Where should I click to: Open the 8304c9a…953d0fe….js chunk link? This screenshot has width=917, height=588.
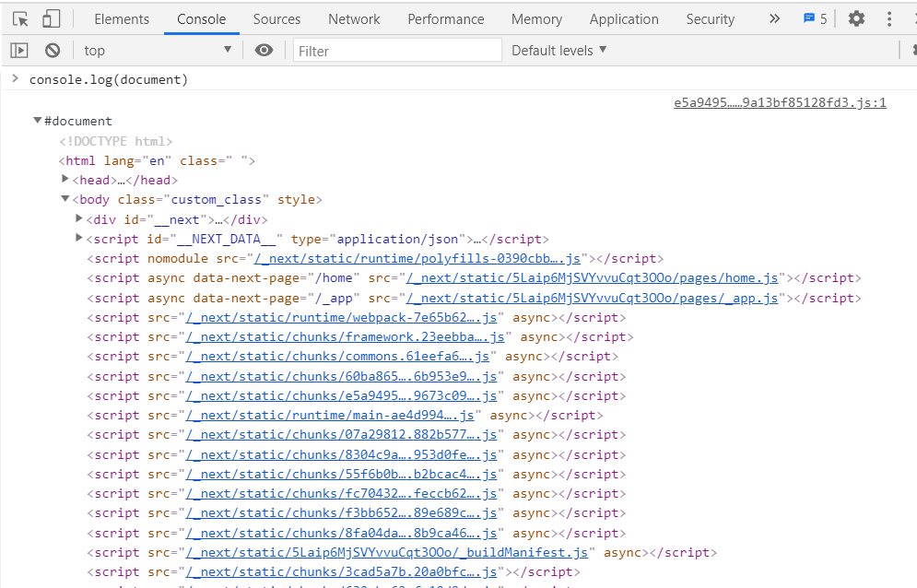(x=342, y=455)
